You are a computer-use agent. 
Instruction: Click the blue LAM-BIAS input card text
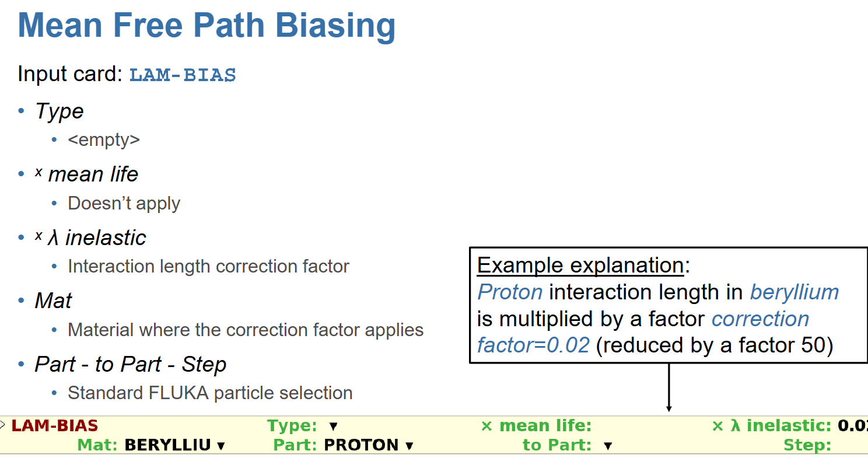183,75
